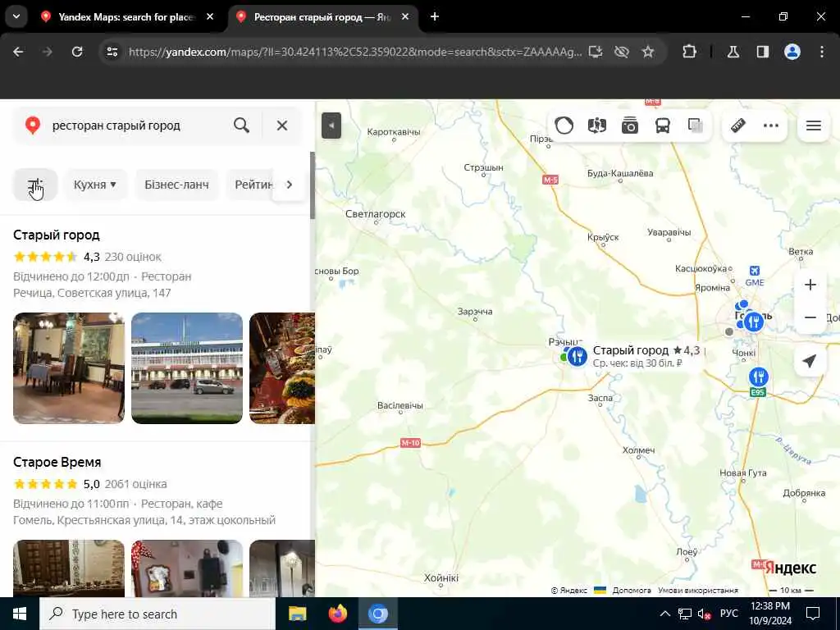Image resolution: width=840 pixels, height=630 pixels.
Task: Close the Yandex Maps search tab
Action: pos(210,17)
